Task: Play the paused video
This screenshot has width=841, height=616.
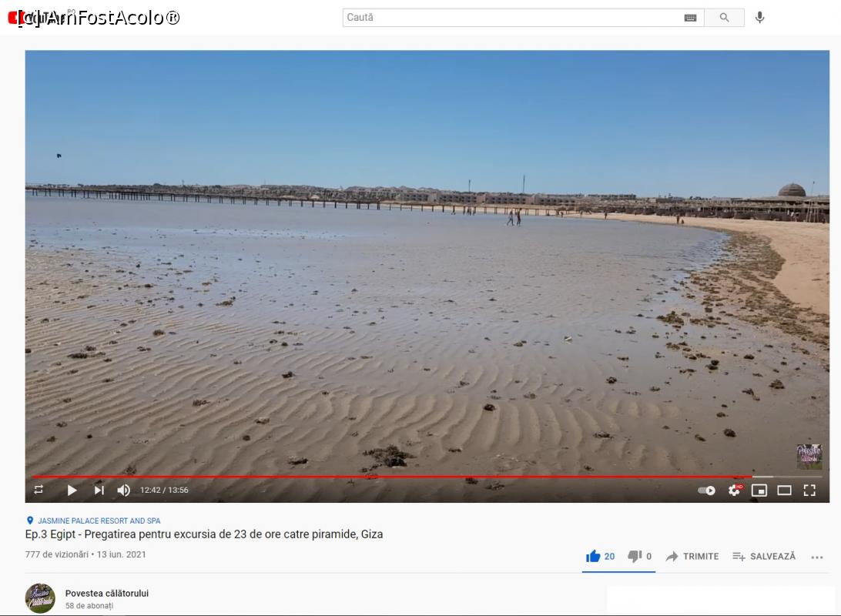Action: click(72, 490)
